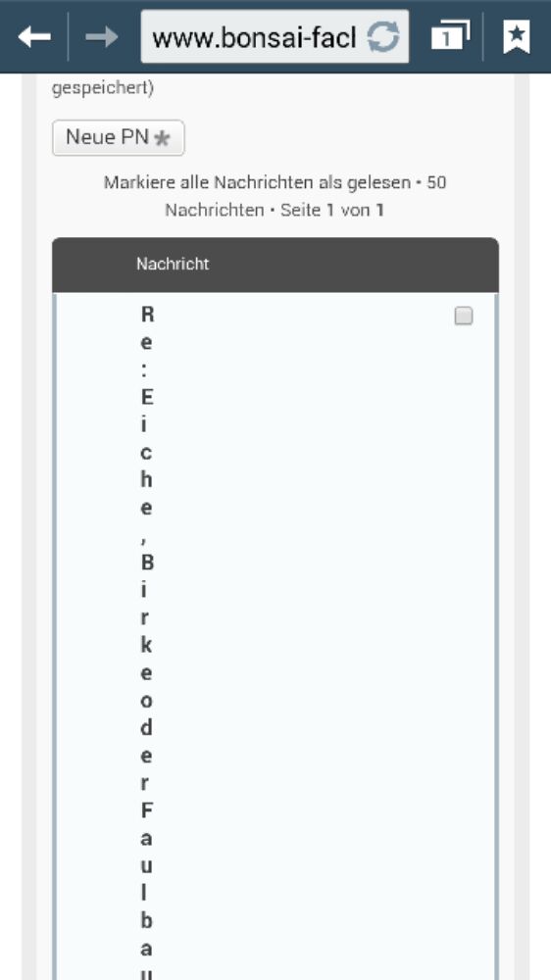
Task: Click the letter B of Birke in the subject
Action: point(147,563)
